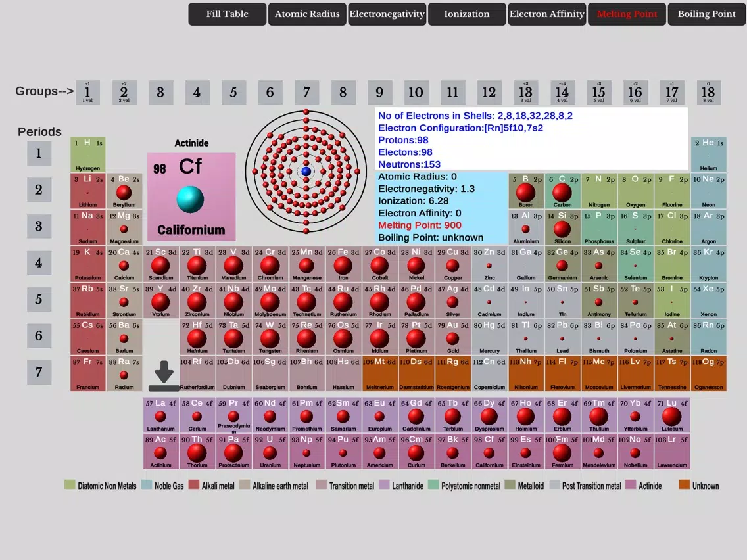The height and width of the screenshot is (560, 747).
Task: Select the Platinum element tile
Action: click(x=416, y=337)
